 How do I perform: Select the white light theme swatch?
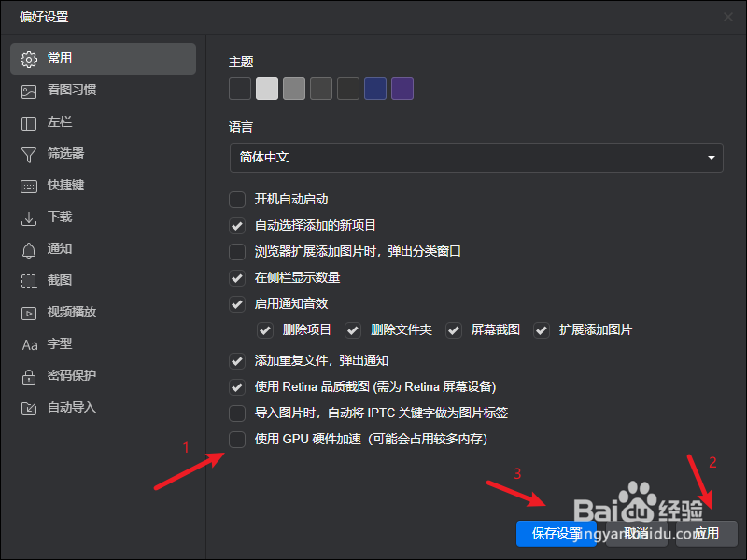267,89
